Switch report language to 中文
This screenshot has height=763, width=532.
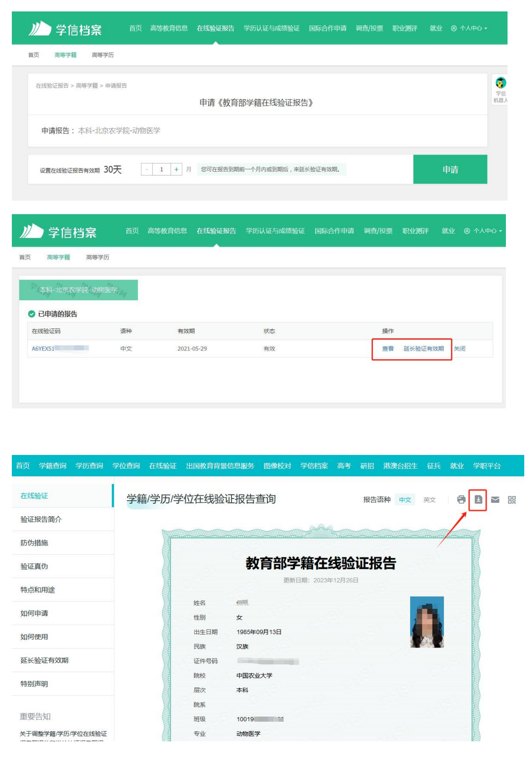point(405,500)
